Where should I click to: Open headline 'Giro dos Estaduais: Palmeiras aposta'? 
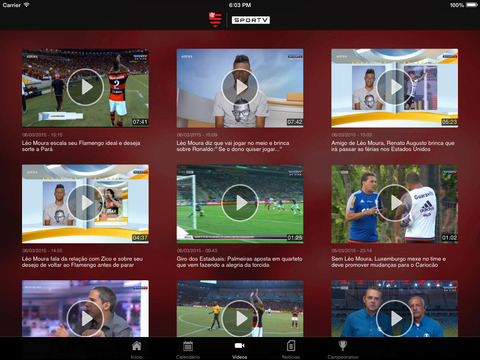pyautogui.click(x=239, y=262)
